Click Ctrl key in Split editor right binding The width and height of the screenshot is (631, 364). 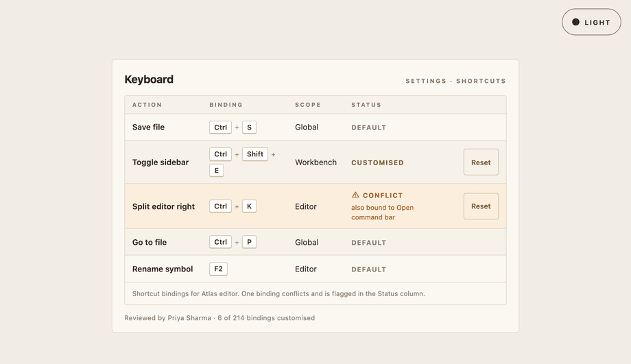point(221,206)
